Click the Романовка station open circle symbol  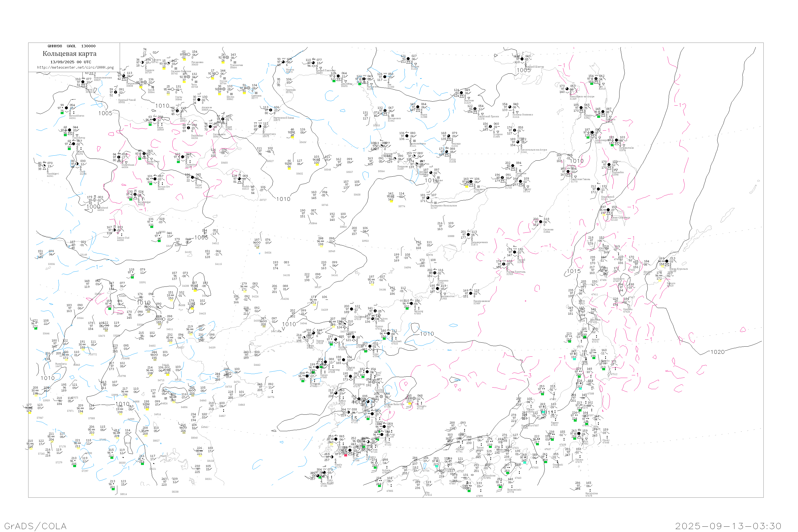(x=189, y=55)
